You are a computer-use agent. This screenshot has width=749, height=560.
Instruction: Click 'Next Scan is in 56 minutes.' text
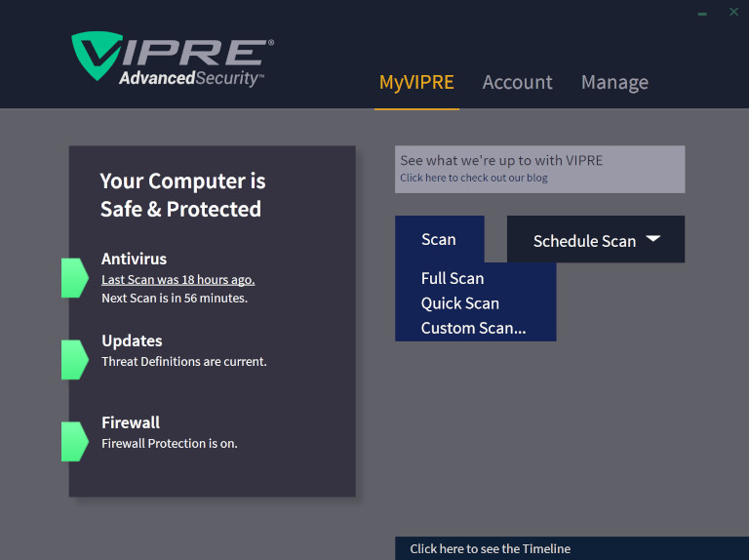click(175, 299)
